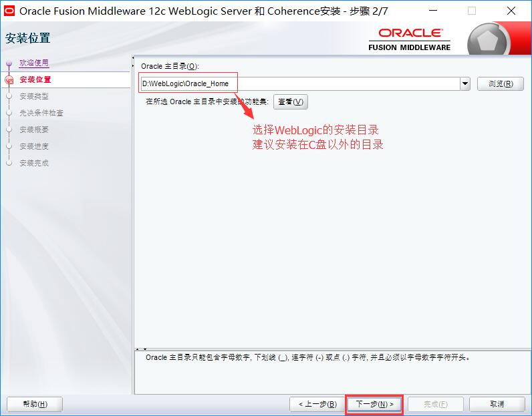
Task: Click the 欢迎使用 completed step bullet icon
Action: 9,63
